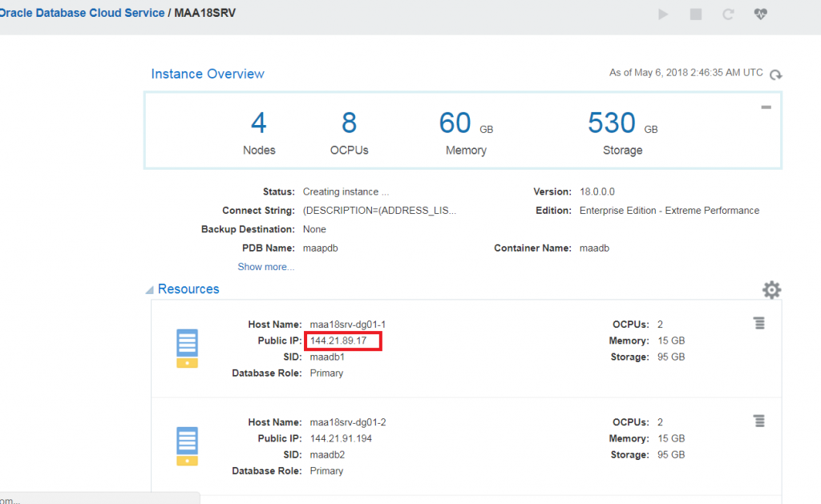This screenshot has width=821, height=504.
Task: Click the Database Role 'Primary' for maadb1
Action: tap(327, 373)
